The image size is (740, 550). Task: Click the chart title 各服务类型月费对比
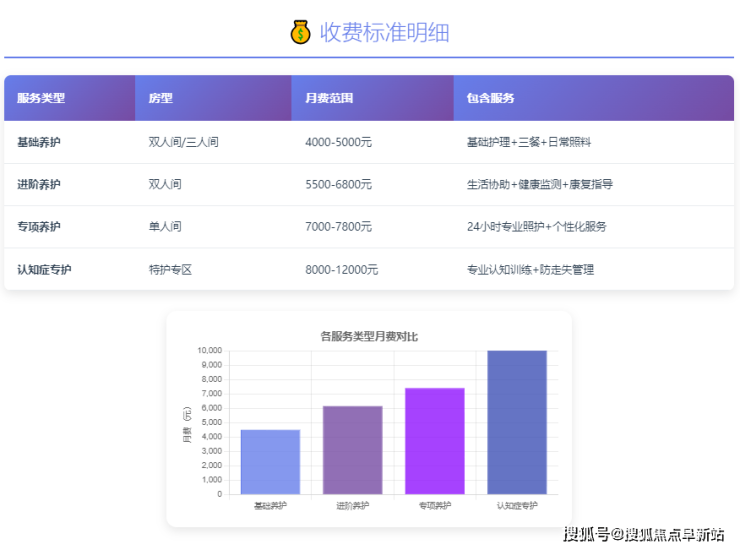[x=369, y=336]
